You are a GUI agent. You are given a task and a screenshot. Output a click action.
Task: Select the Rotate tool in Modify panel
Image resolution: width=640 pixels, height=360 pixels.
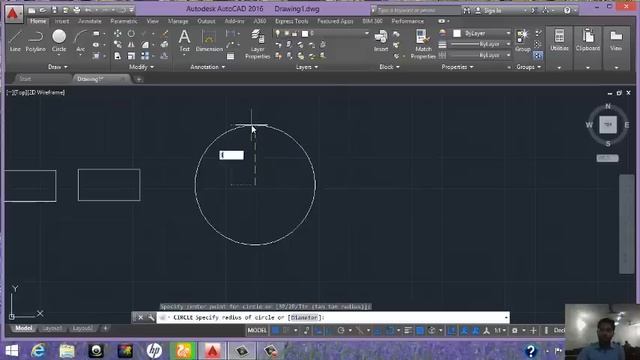tap(131, 33)
